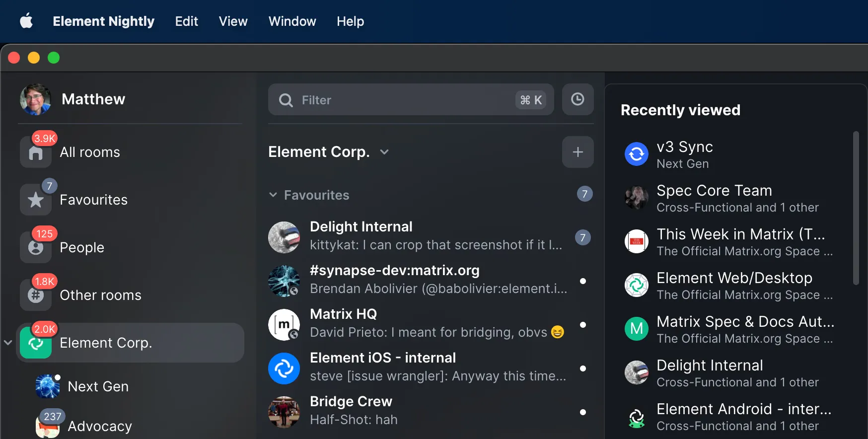Screen dimensions: 868x439
Task: Click the Next Gen subspace label
Action: coord(98,386)
